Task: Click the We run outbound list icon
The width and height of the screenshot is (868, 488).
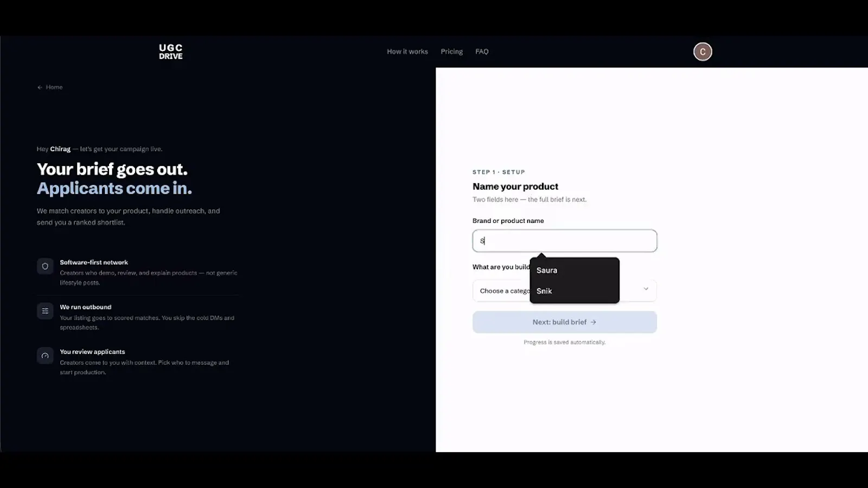Action: pos(45,311)
